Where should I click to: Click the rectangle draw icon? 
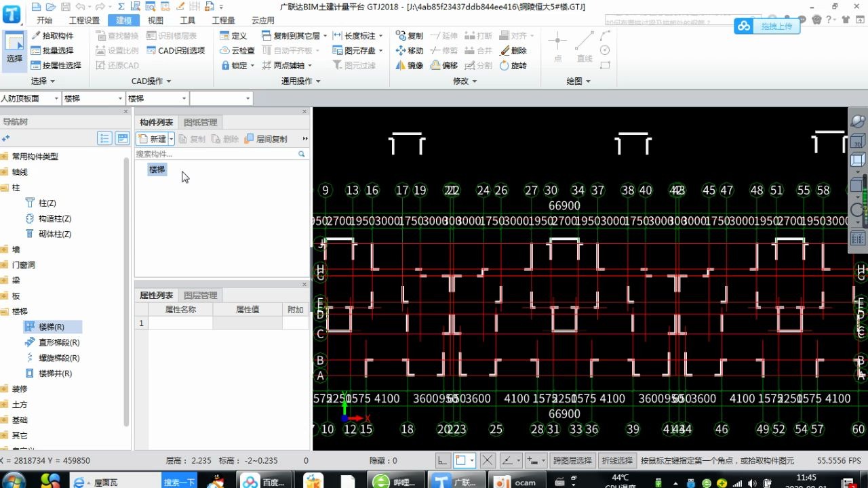(x=605, y=65)
